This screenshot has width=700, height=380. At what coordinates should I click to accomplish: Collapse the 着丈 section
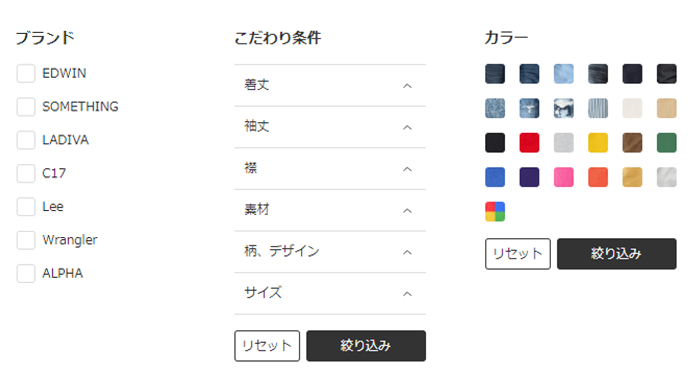click(x=330, y=85)
